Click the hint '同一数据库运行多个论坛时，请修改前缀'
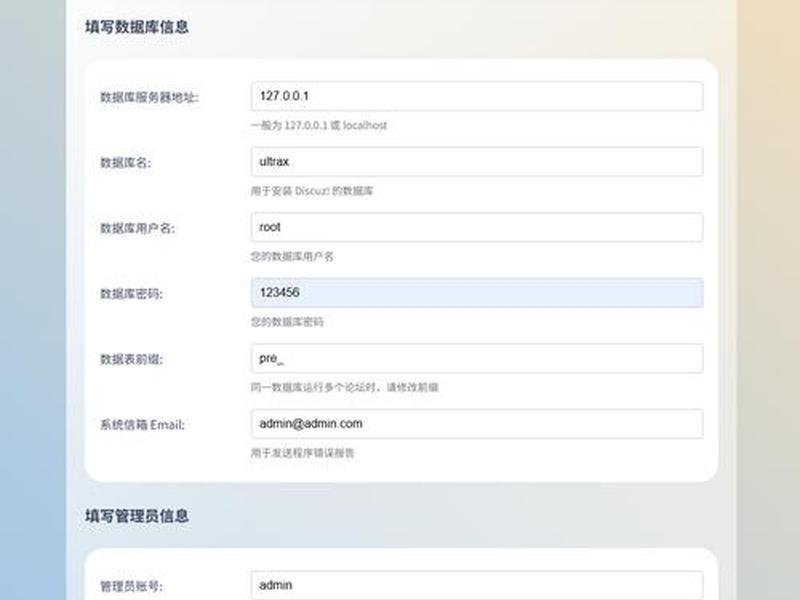Viewport: 800px width, 600px height. pyautogui.click(x=344, y=387)
